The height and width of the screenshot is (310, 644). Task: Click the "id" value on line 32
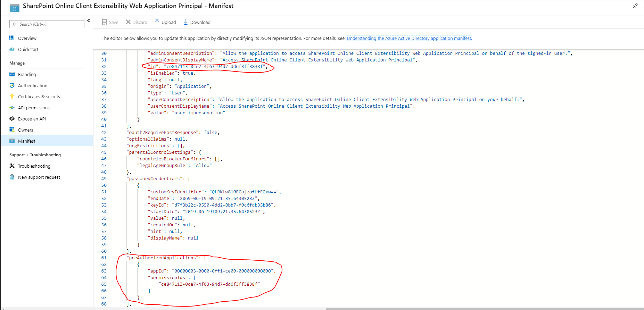[215, 66]
